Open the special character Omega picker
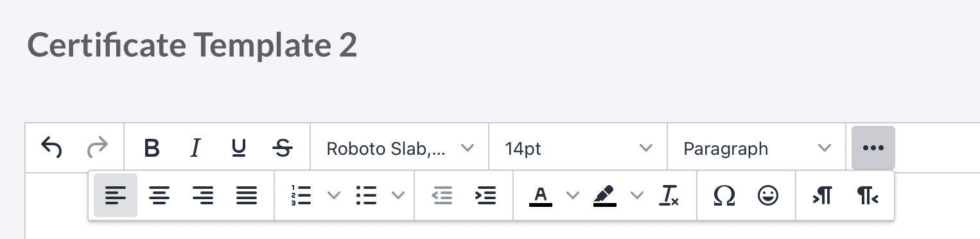This screenshot has width=980, height=239. point(724,195)
